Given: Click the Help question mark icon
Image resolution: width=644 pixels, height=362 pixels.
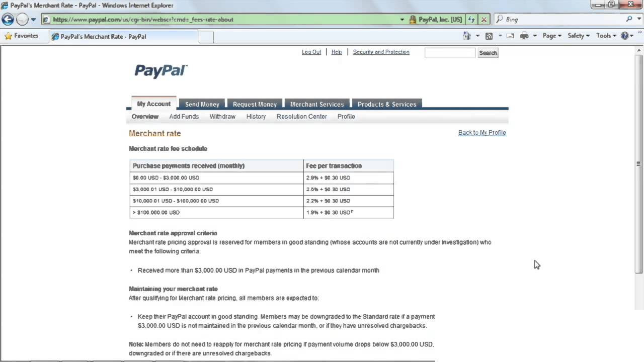Looking at the screenshot, I should pyautogui.click(x=625, y=36).
